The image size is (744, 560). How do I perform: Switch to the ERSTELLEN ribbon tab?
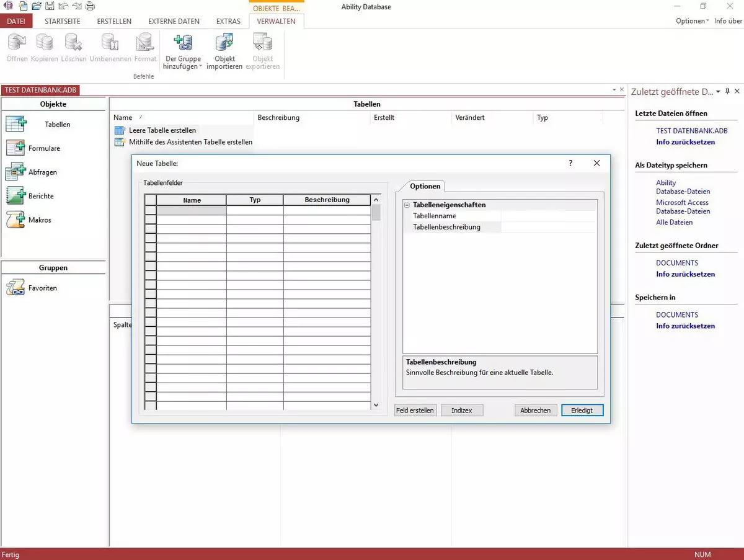click(x=114, y=21)
